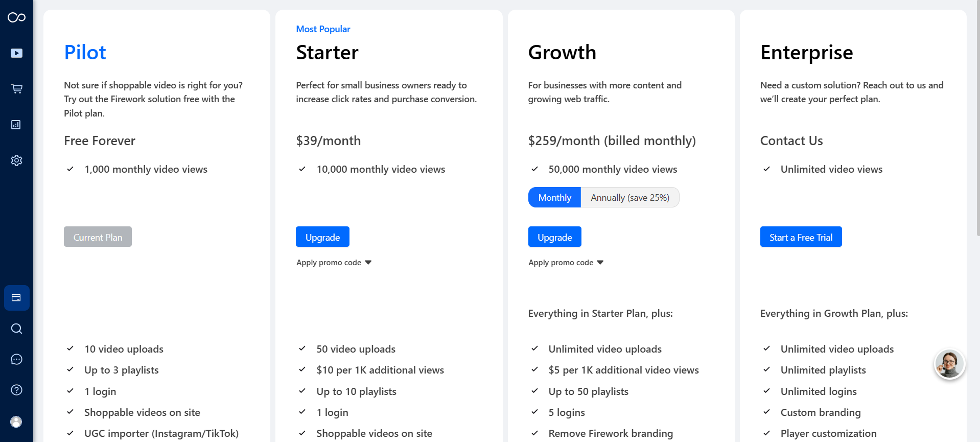Open the chat support icon
Screen dimensions: 980x442
(16, 359)
